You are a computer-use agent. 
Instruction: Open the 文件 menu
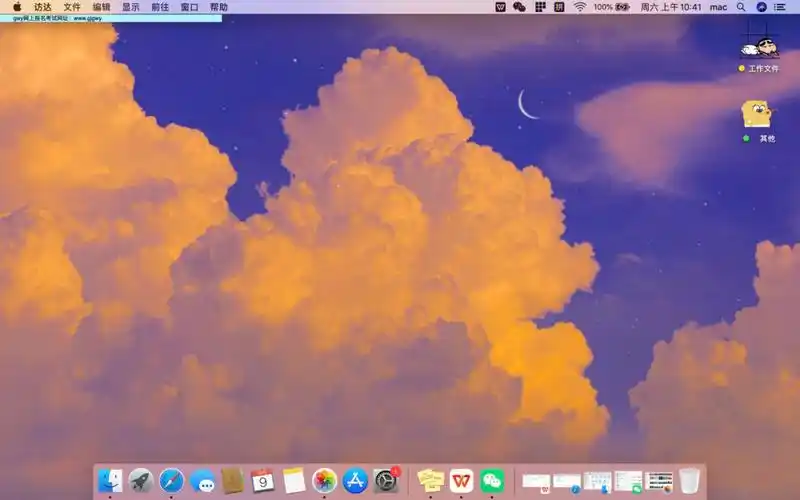pyautogui.click(x=72, y=7)
